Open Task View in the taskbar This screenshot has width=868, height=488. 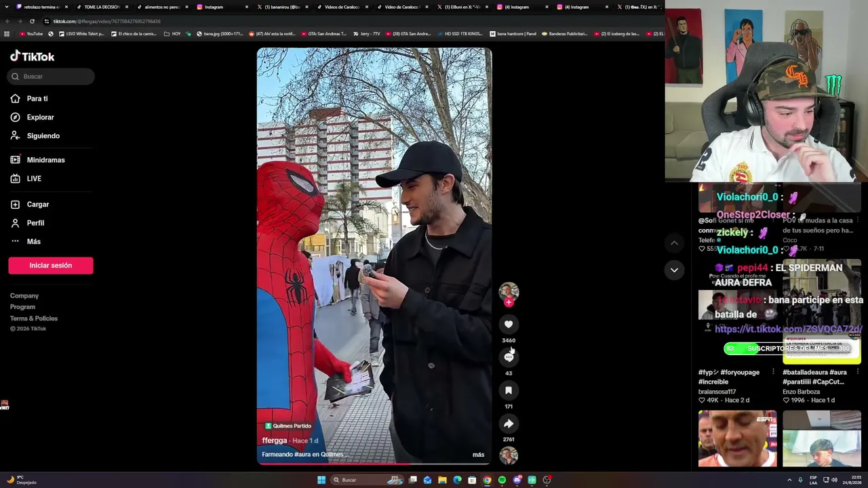412,480
